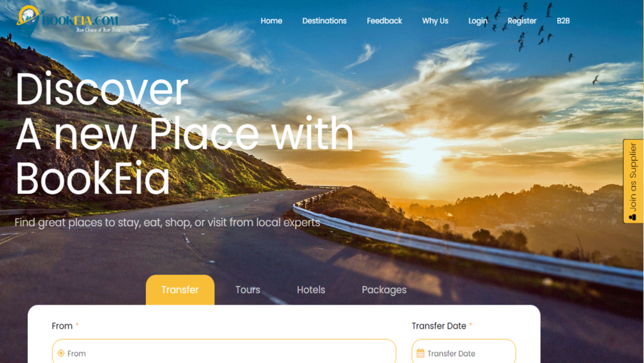The width and height of the screenshot is (644, 363).
Task: Click the Transfer Date input field
Action: click(464, 352)
